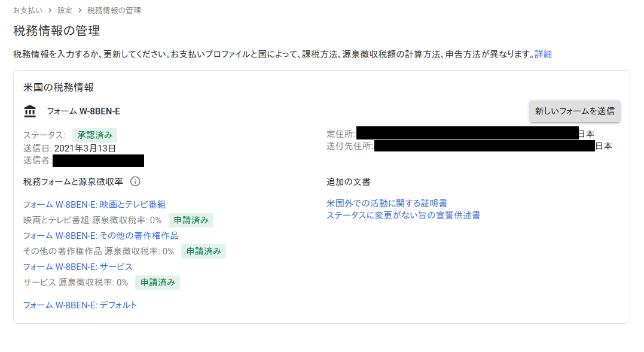Click the 税務情報の管理 page heading
Screen dimensions: 644x352
57,31
